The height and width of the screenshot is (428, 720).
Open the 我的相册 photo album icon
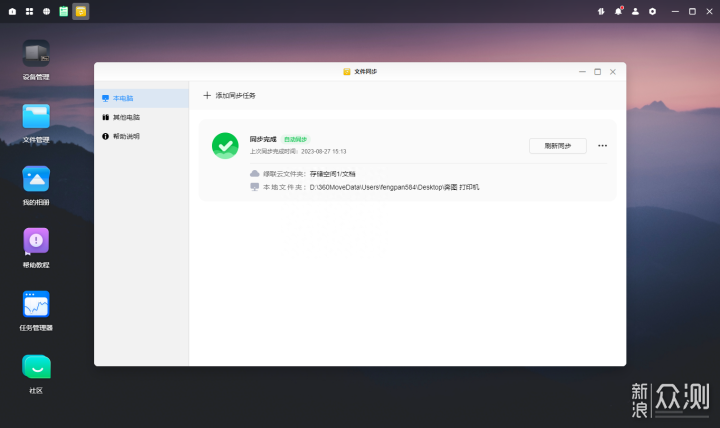pos(36,179)
